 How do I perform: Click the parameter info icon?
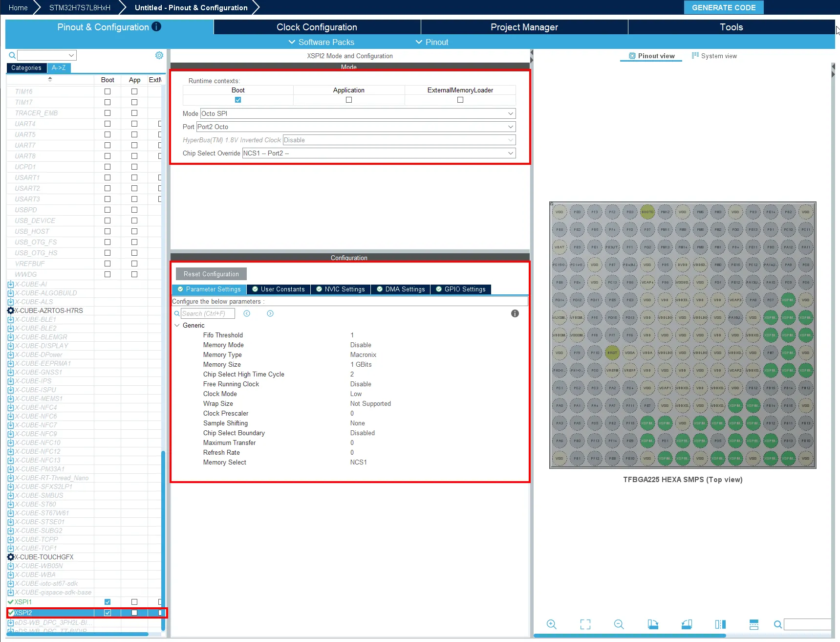515,313
